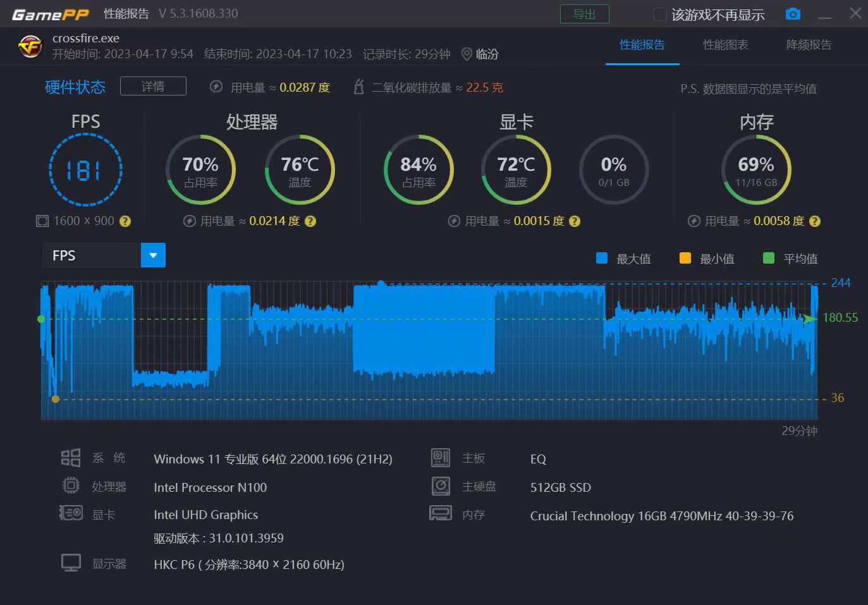This screenshot has width=868, height=605.
Task: Toggle the blue maximum value legend
Action: click(x=602, y=258)
